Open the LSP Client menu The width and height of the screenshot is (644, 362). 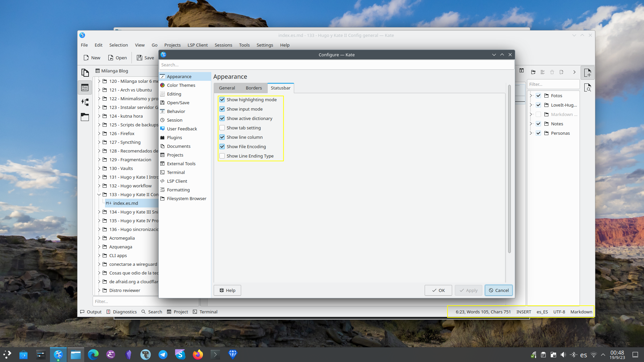(197, 45)
